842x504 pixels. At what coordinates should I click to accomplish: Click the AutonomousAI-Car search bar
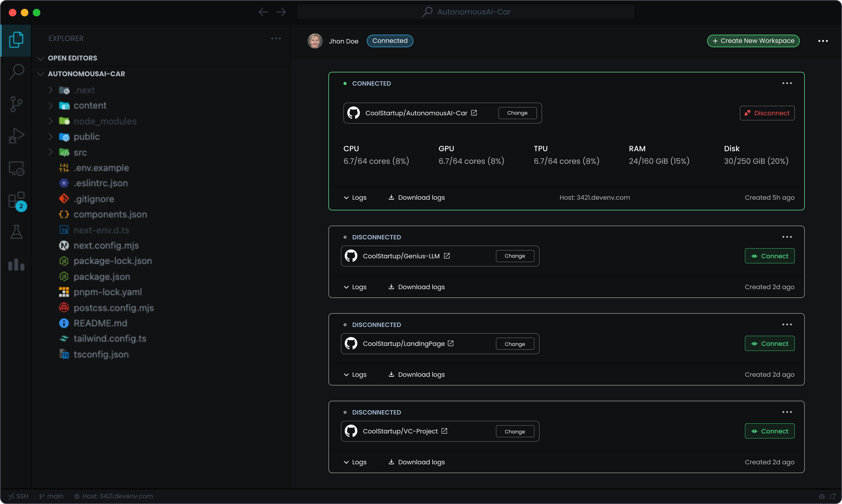(x=466, y=12)
